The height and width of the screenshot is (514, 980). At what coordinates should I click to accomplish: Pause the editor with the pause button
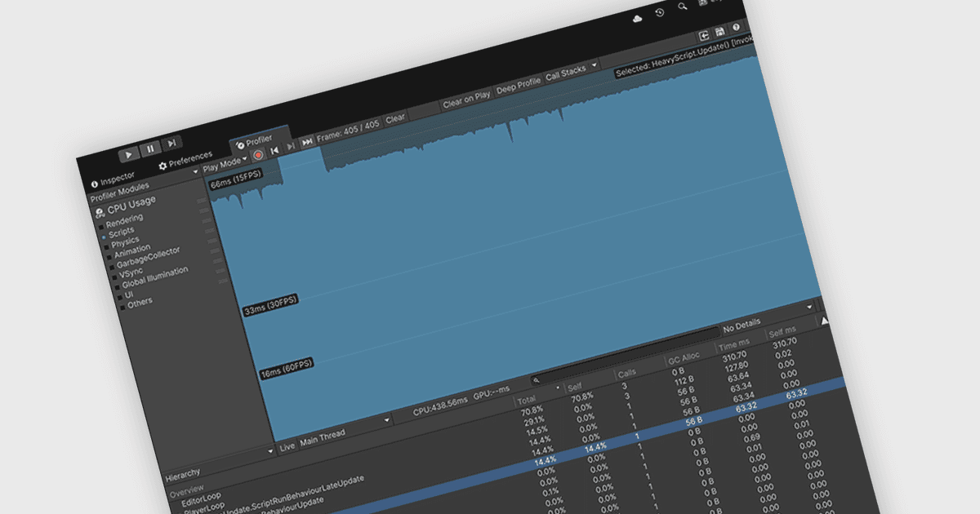click(150, 149)
